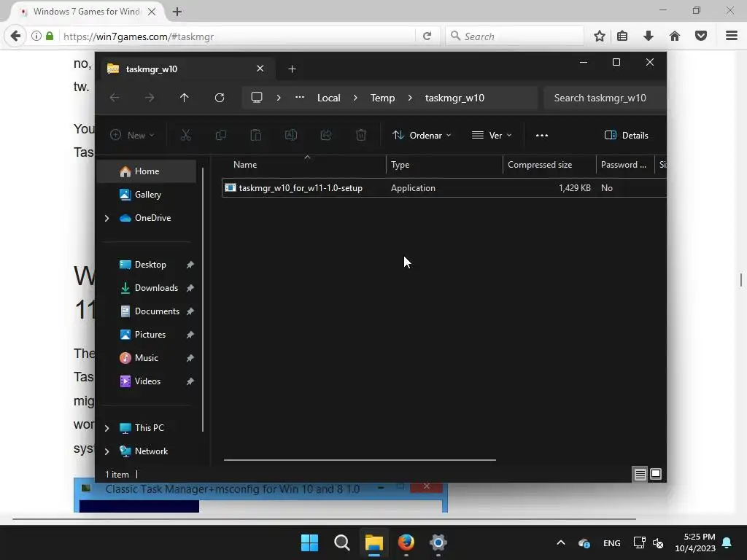This screenshot has width=747, height=560.
Task: Click the PC icon in address bar
Action: tap(257, 98)
